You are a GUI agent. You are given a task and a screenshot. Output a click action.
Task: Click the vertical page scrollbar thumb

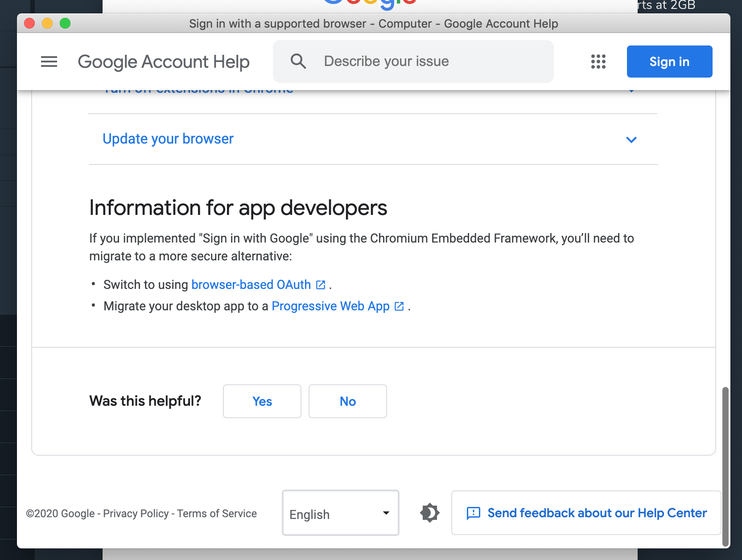(725, 466)
